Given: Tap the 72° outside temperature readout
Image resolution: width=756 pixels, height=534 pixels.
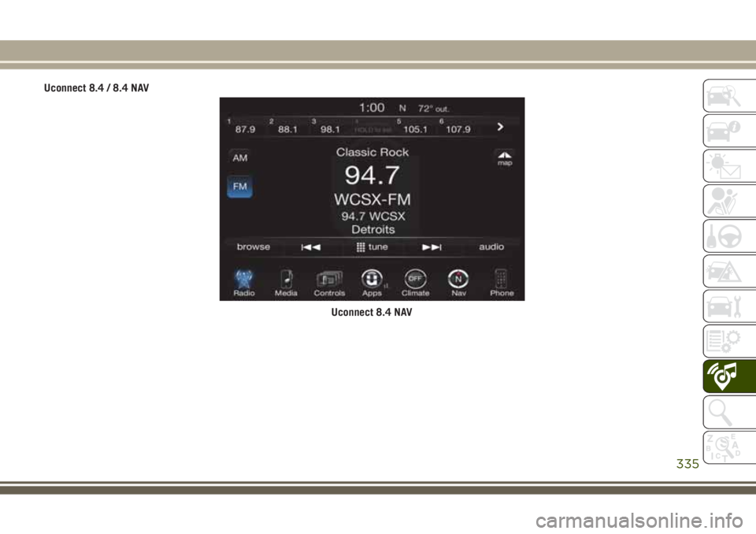Looking at the screenshot, I should (433, 109).
